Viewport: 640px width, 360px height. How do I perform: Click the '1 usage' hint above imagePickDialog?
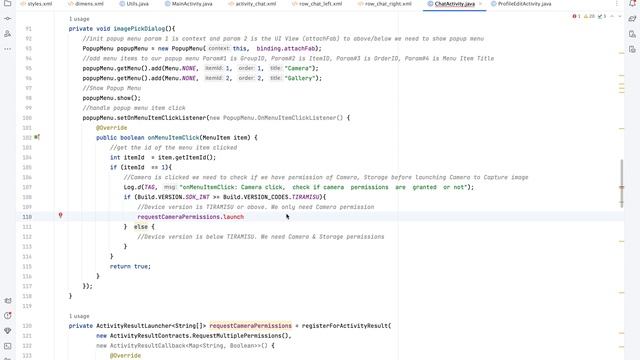[79, 19]
